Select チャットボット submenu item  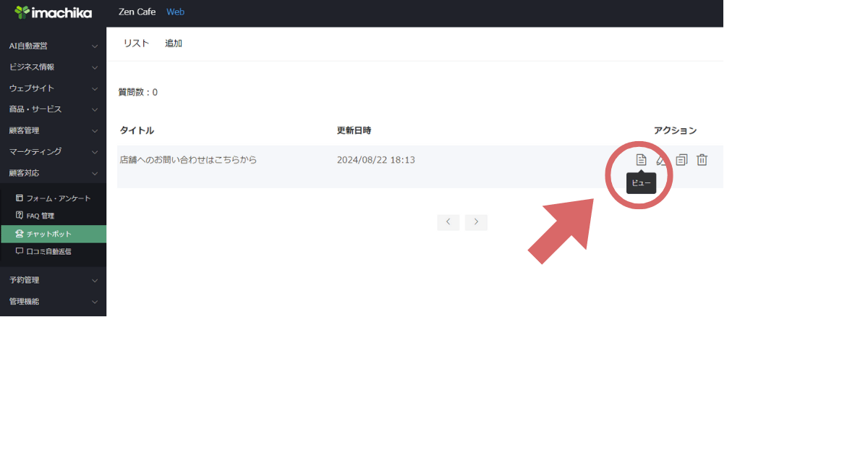click(53, 234)
